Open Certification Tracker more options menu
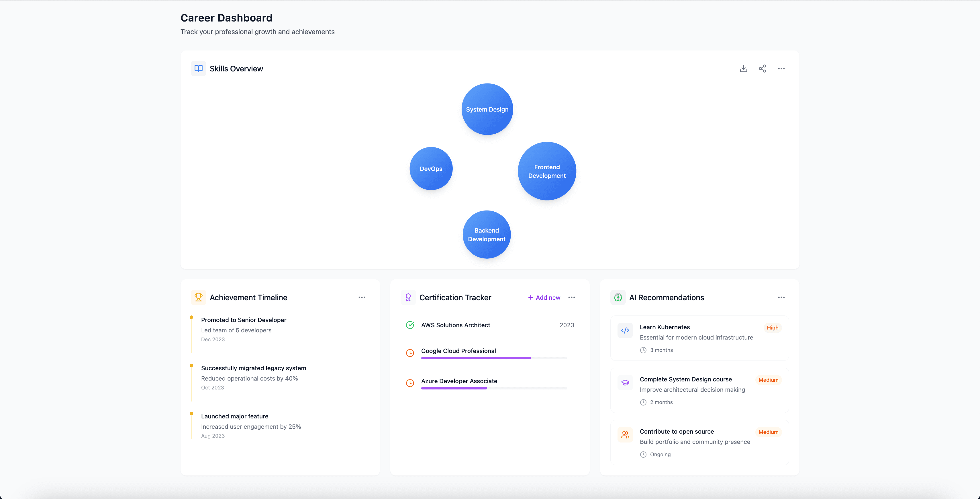 coord(571,297)
